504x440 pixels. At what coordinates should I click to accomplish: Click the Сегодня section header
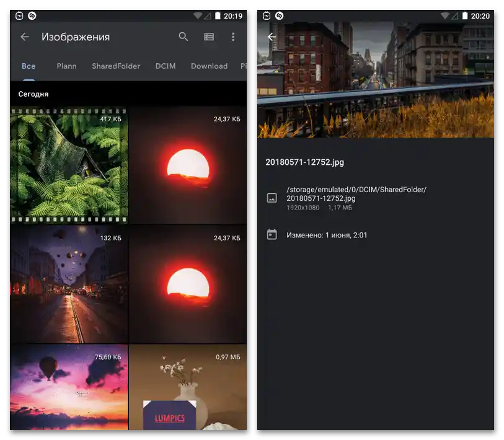coord(33,94)
